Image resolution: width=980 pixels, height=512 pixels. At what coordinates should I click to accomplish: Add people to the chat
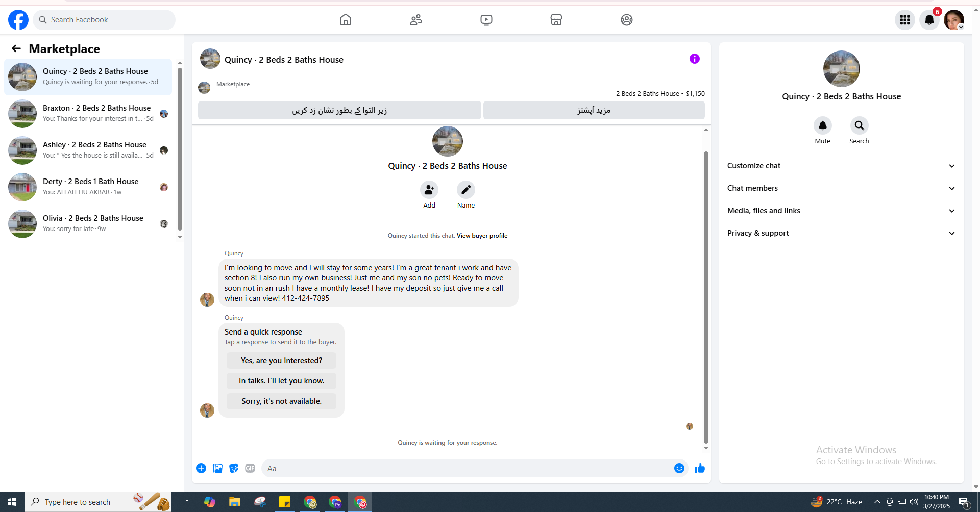[429, 190]
